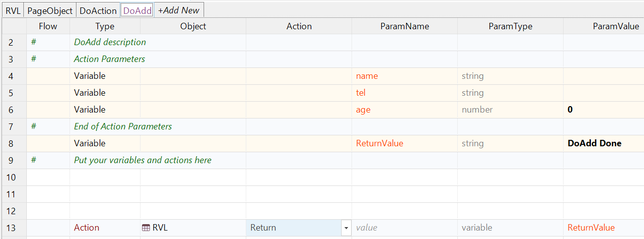Click the 'name' parameter name cell
The height and width of the screenshot is (239, 644).
pyautogui.click(x=404, y=76)
